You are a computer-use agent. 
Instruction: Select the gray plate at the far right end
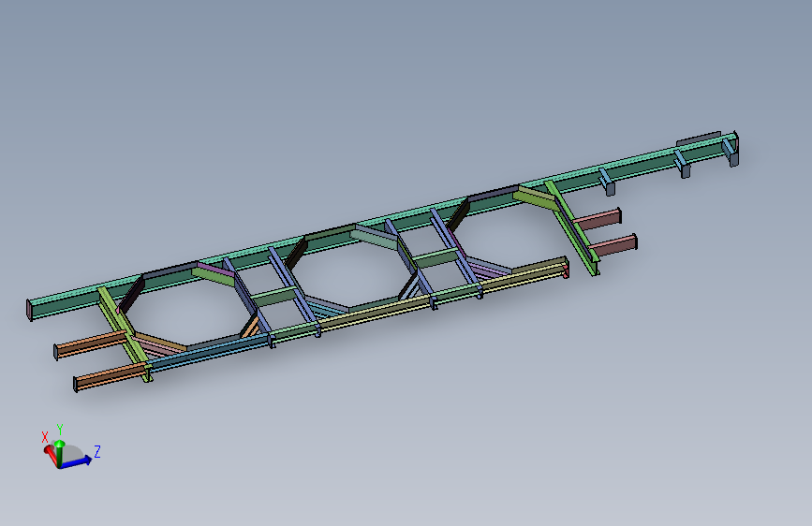(x=698, y=139)
